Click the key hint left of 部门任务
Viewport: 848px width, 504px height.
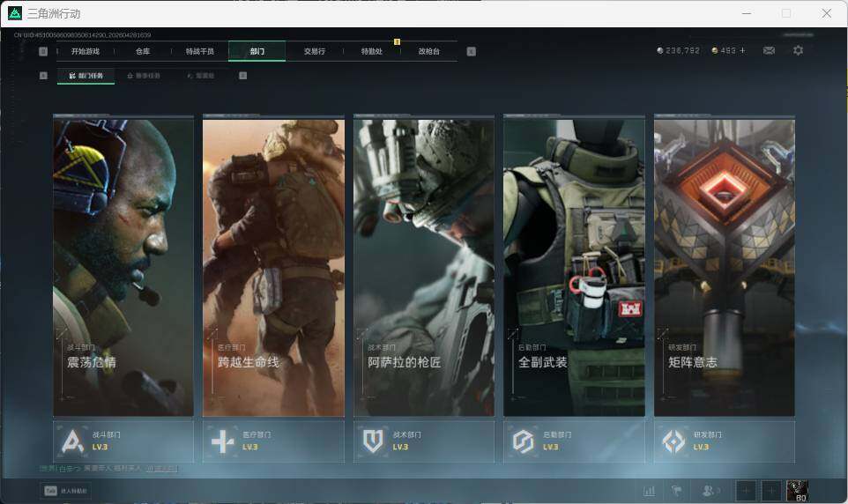click(x=43, y=76)
